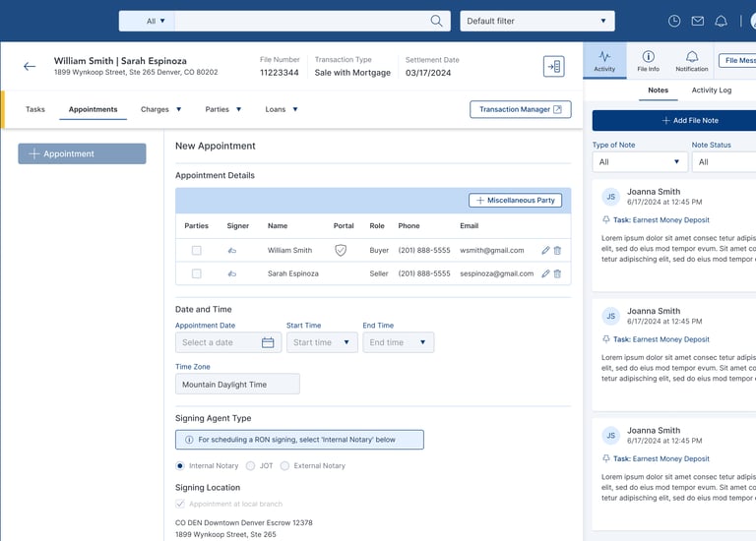Check Sarah Espinoza parties checkbox
756x541 pixels.
point(196,273)
